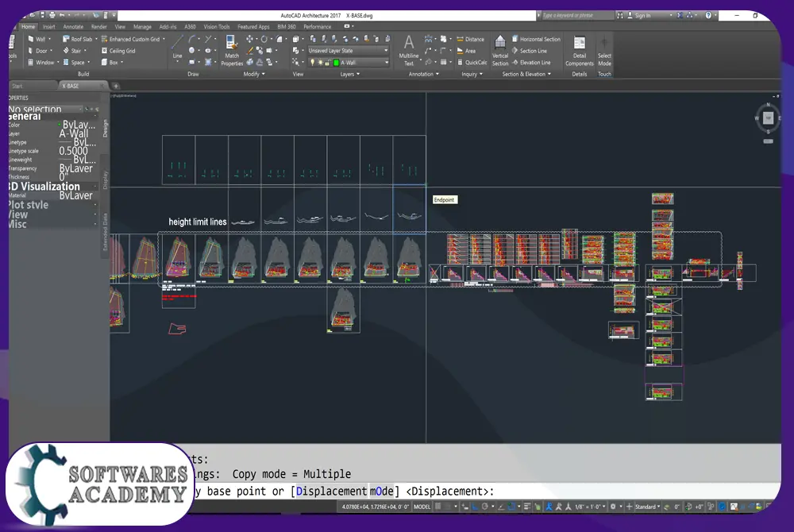The height and width of the screenshot is (532, 794).
Task: Click the Displacement command option
Action: click(331, 491)
